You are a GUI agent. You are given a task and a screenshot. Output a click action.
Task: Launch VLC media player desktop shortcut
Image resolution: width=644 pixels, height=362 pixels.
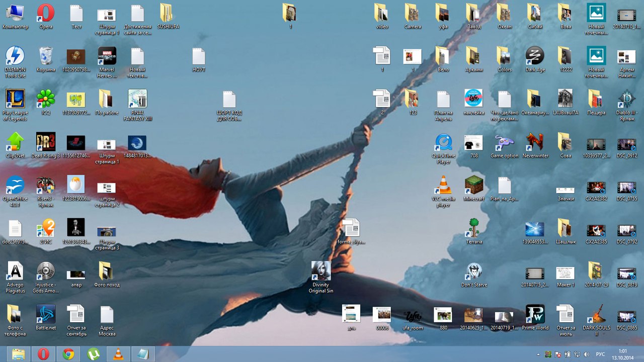(x=444, y=191)
